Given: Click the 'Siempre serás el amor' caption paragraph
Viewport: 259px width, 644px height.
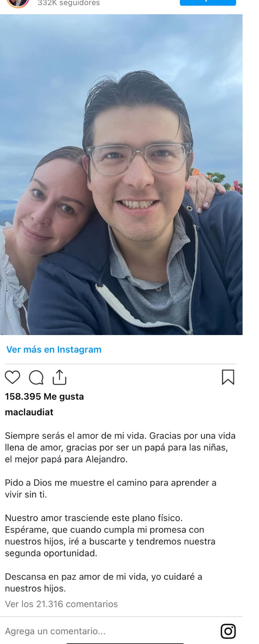Looking at the screenshot, I should 120,448.
